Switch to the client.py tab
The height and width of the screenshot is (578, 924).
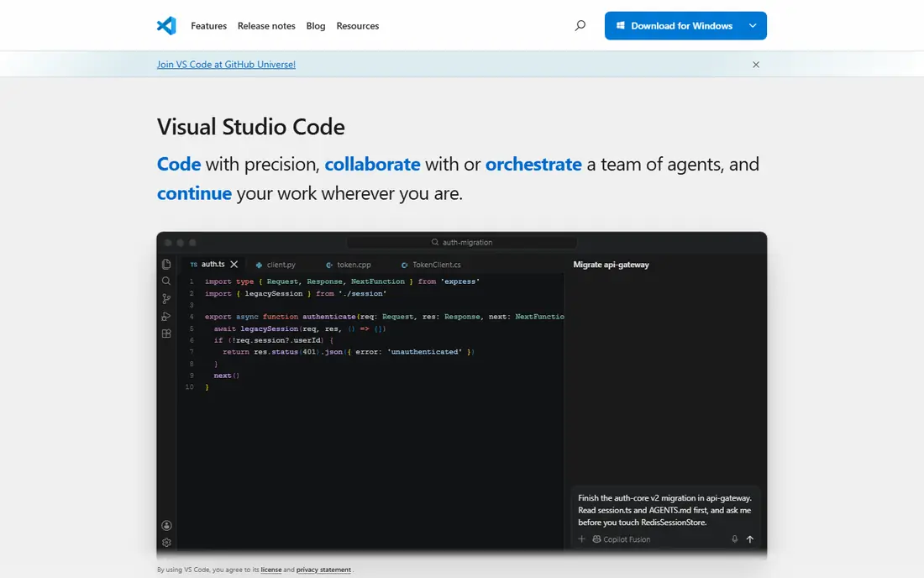point(276,265)
